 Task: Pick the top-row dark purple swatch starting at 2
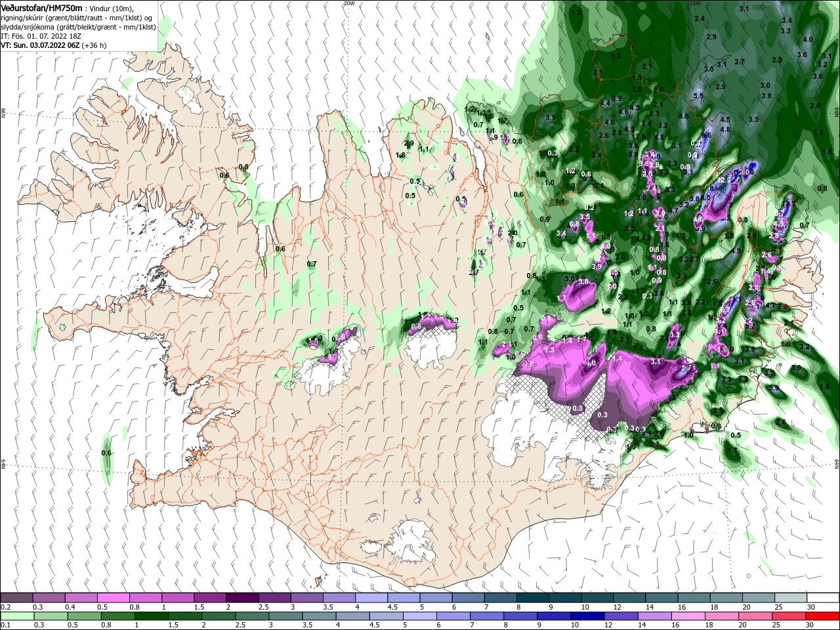(x=242, y=598)
